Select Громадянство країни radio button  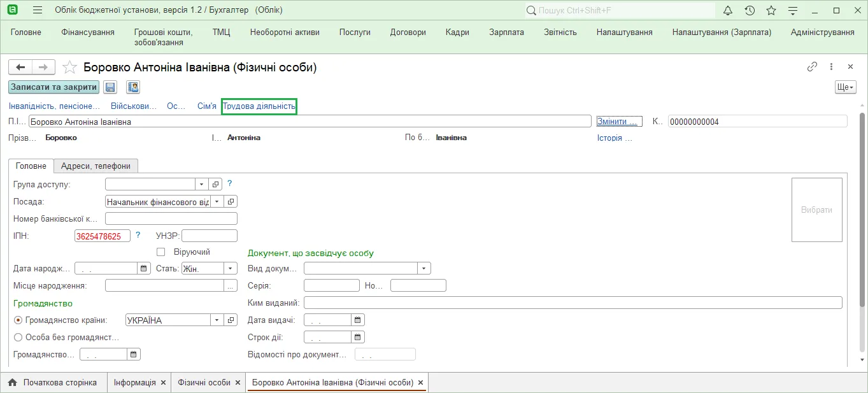(x=18, y=320)
